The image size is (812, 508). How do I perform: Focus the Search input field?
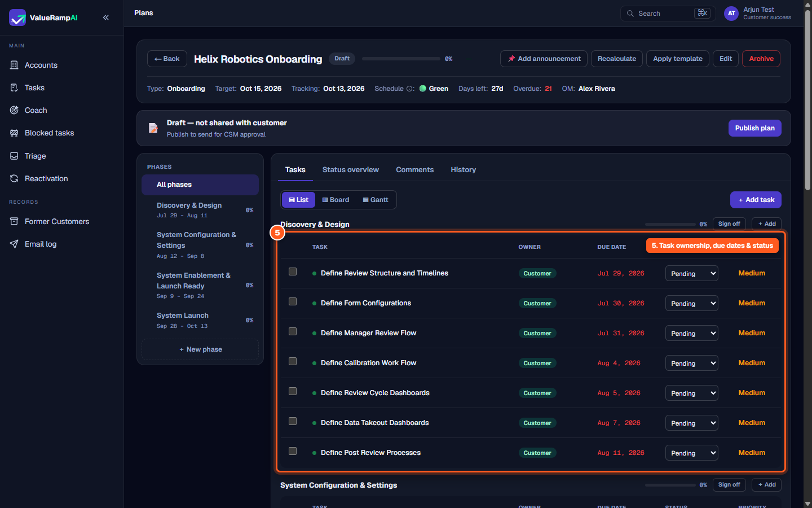click(668, 14)
